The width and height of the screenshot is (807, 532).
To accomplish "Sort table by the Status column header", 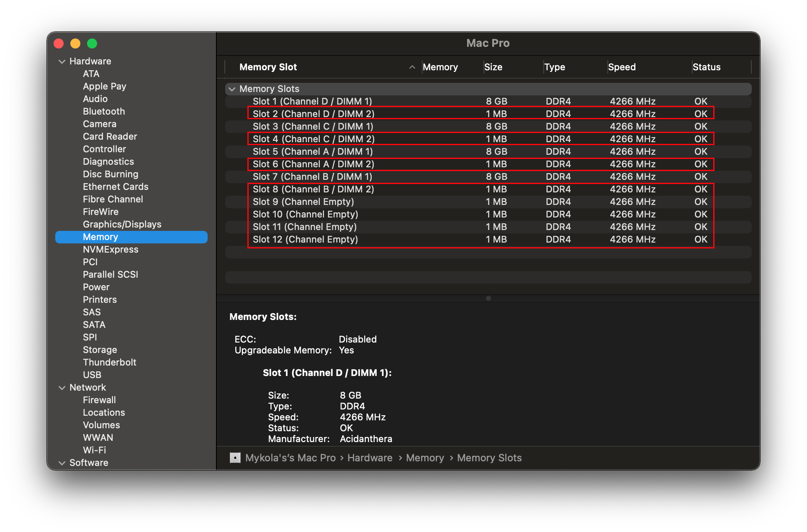I will tap(706, 67).
